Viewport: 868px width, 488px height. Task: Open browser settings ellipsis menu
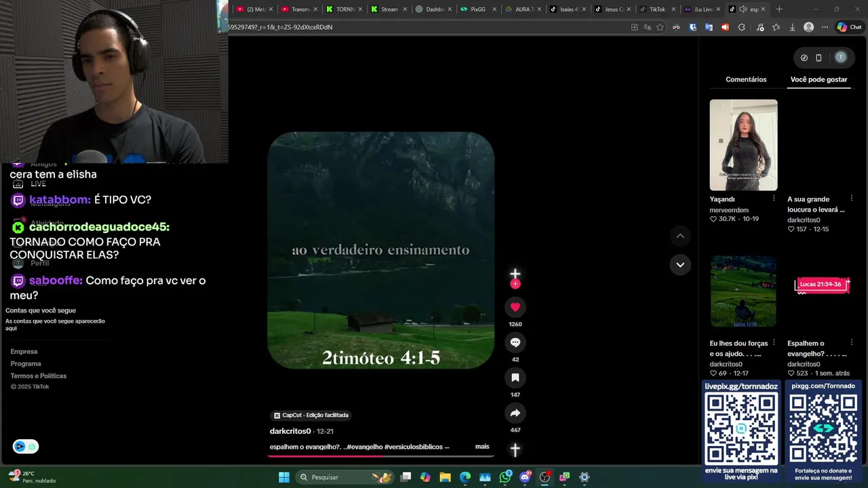tap(825, 27)
